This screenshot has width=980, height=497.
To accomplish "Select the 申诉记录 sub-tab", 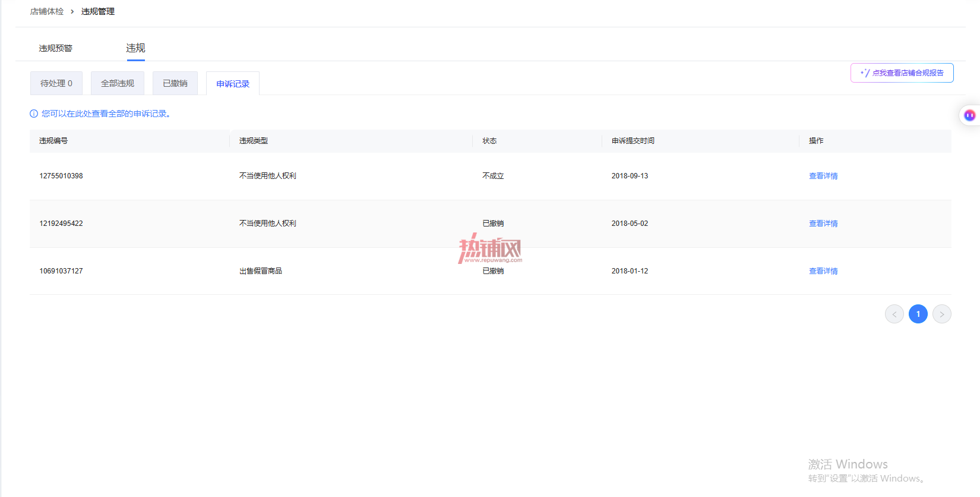I will coord(233,84).
